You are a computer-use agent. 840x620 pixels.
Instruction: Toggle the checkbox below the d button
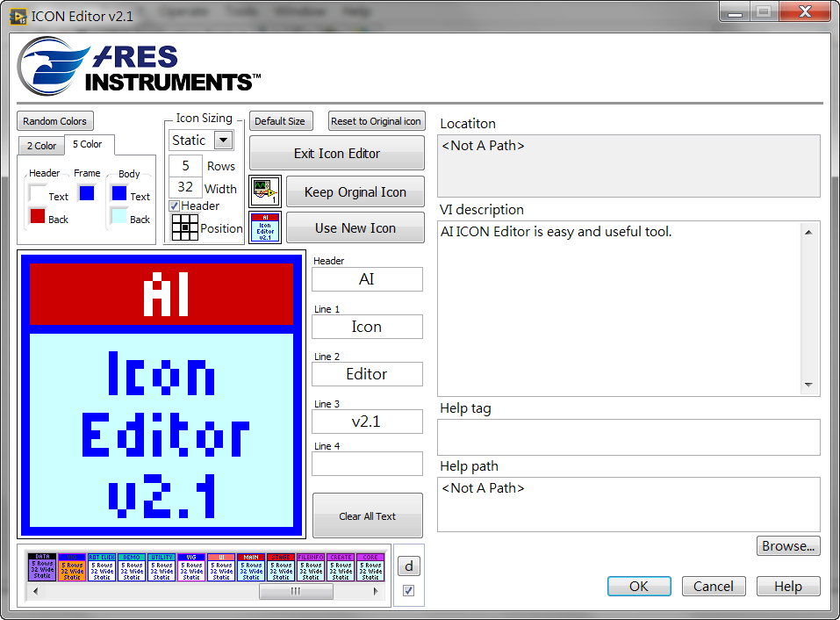pyautogui.click(x=408, y=590)
